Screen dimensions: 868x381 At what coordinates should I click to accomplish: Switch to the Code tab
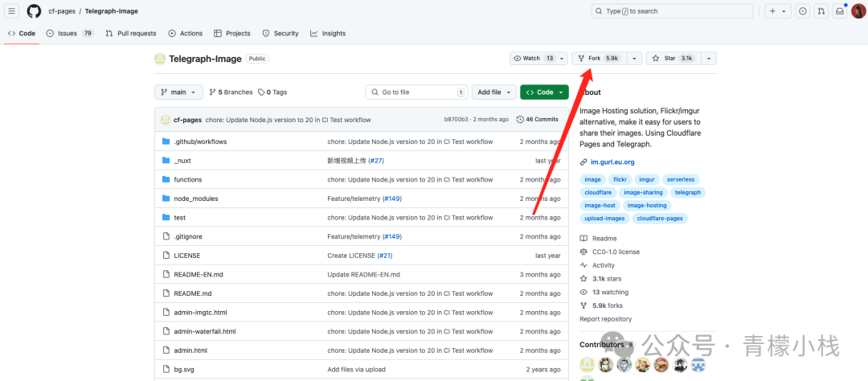pyautogui.click(x=22, y=33)
